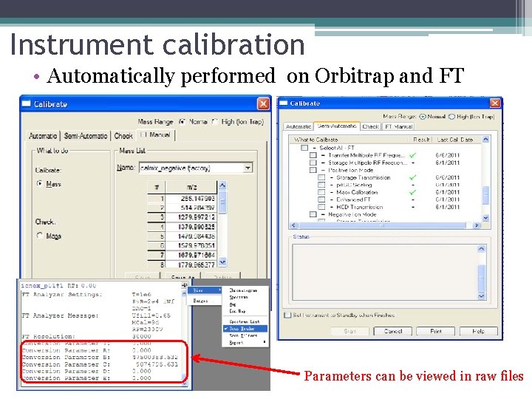Click the m/z column header
532x399 pixels.
coord(191,187)
